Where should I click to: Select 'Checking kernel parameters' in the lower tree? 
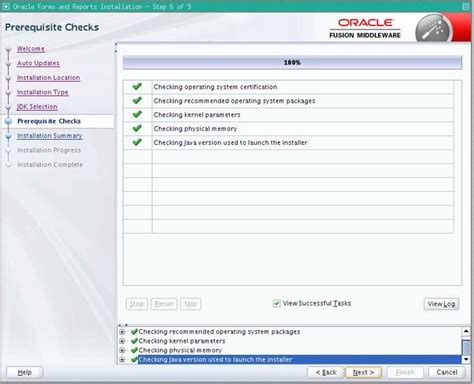[x=182, y=341]
